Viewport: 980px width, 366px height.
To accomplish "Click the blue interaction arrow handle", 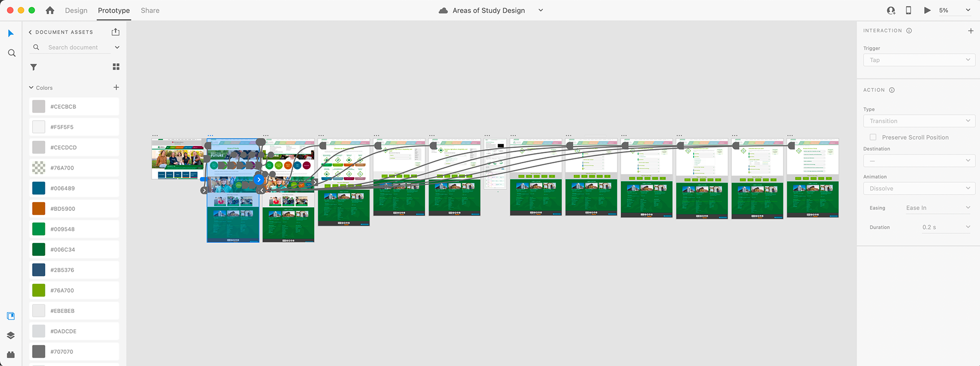I will [x=259, y=180].
